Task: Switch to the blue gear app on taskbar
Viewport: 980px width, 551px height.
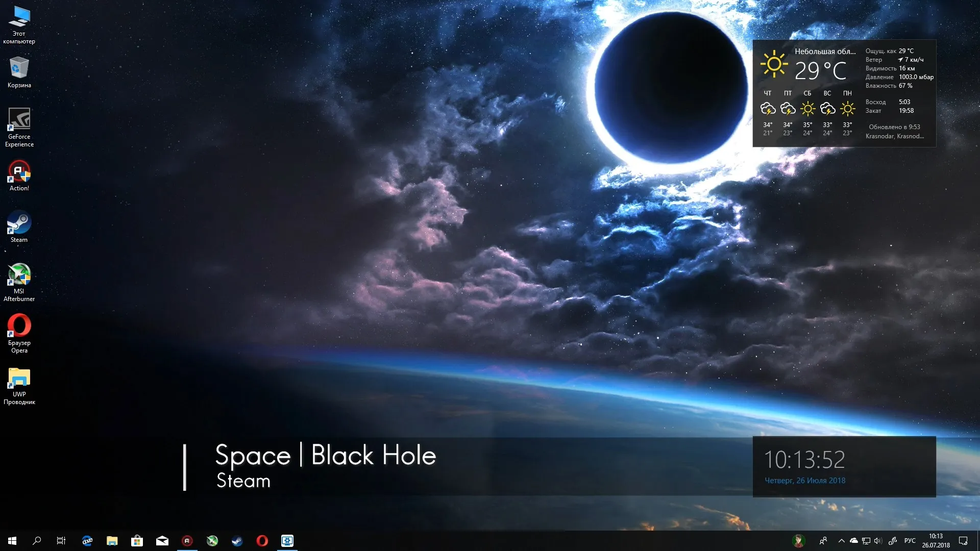Action: point(287,541)
